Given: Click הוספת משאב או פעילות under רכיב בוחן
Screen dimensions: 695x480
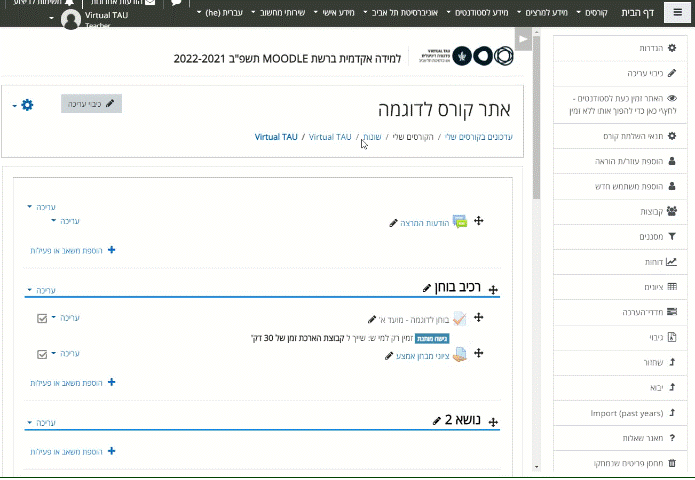Looking at the screenshot, I should [x=73, y=383].
